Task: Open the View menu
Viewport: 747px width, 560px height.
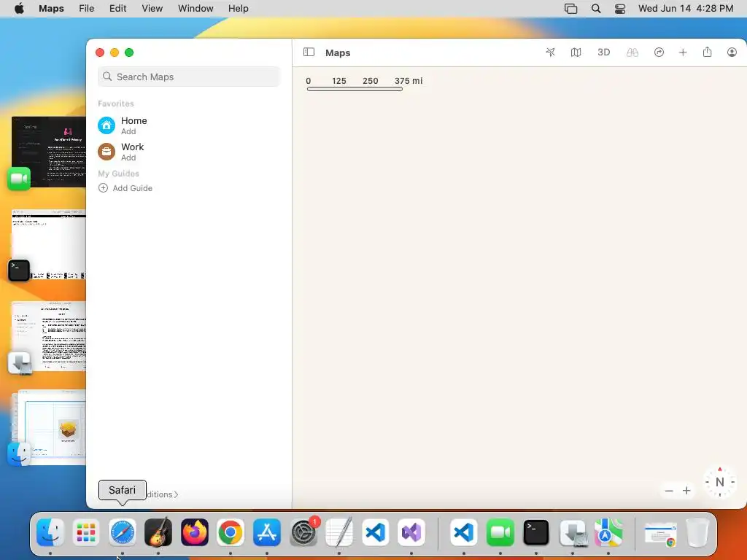Action: point(152,9)
